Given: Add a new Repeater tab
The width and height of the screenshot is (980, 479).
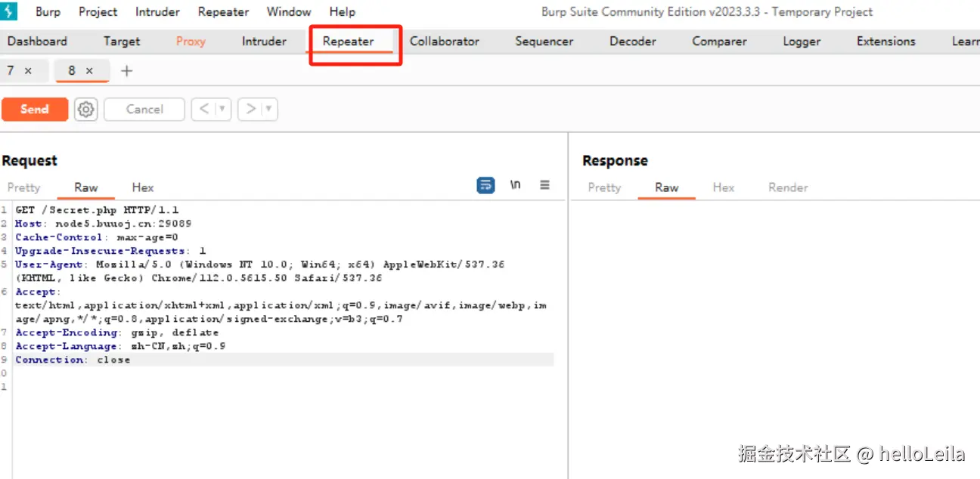Looking at the screenshot, I should [127, 71].
